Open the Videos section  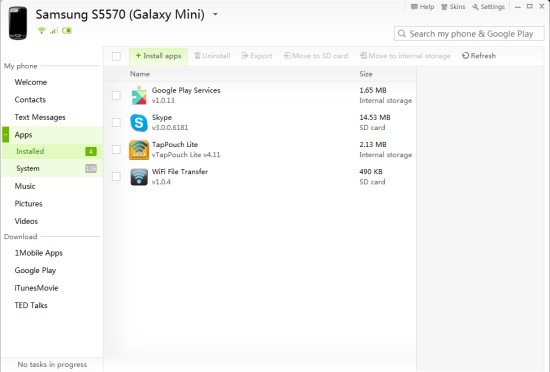[x=26, y=221]
